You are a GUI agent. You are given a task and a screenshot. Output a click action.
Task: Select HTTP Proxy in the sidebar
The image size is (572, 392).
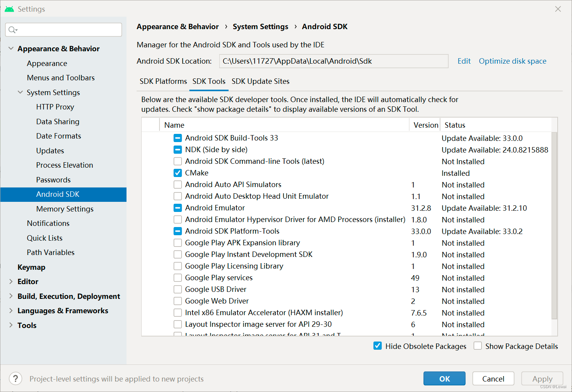pos(55,107)
